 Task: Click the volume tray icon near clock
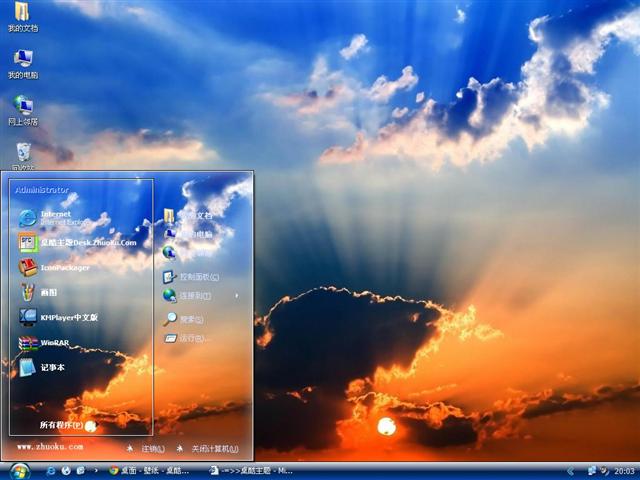click(604, 471)
